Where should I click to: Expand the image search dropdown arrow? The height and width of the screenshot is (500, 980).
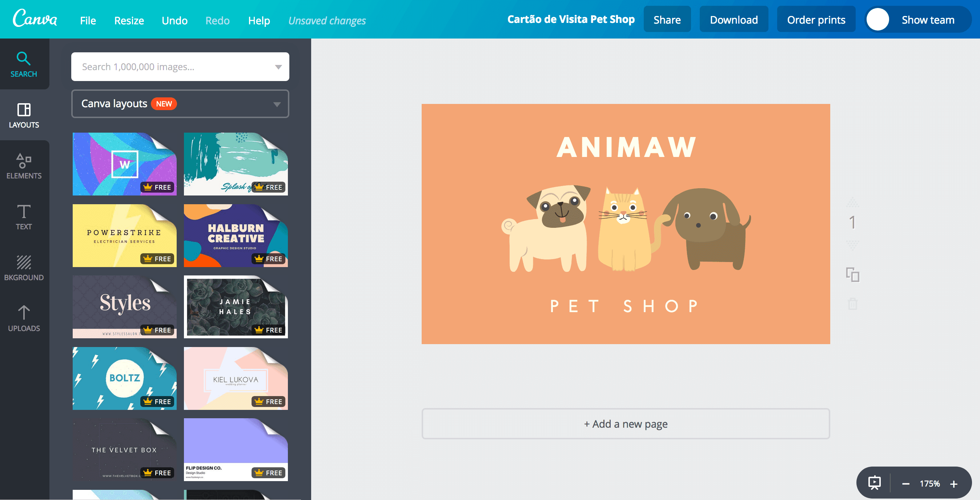[278, 67]
